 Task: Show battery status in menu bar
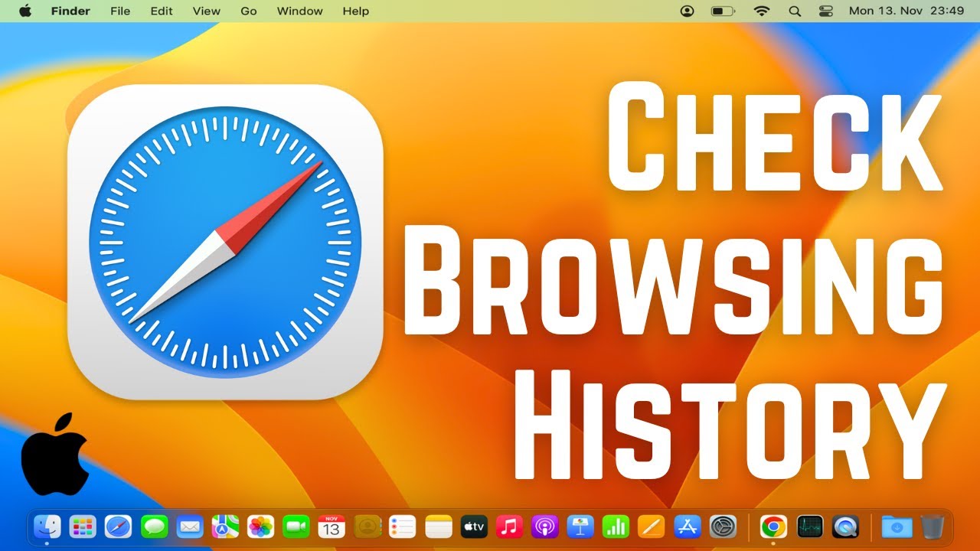pyautogui.click(x=723, y=11)
